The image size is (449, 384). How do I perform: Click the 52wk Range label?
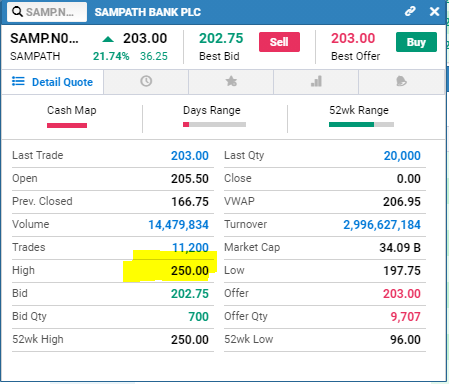click(x=359, y=110)
